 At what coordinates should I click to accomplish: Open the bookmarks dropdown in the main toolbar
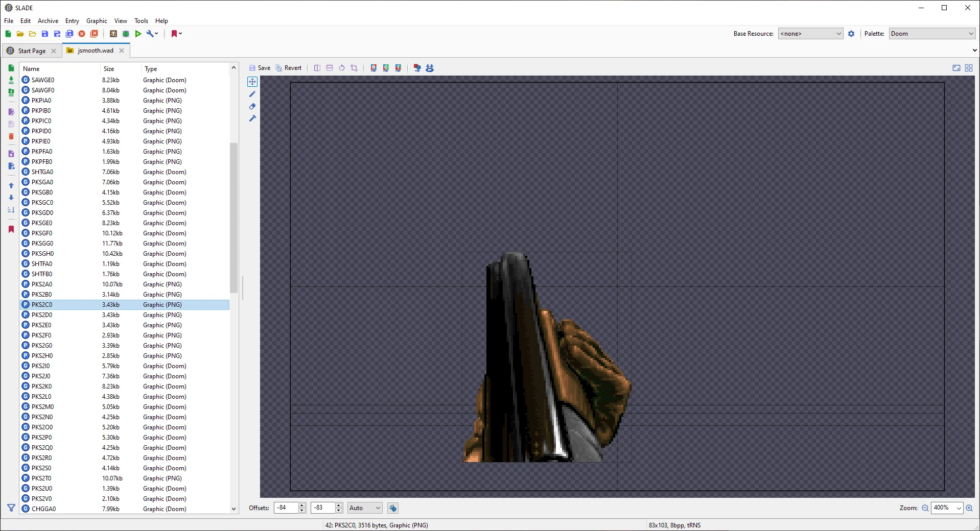pos(176,34)
